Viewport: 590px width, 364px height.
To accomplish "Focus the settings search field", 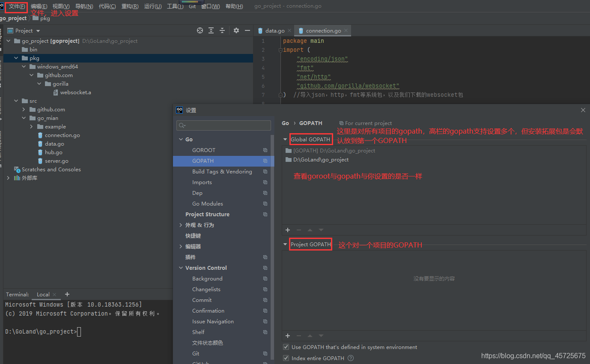I will tap(223, 125).
